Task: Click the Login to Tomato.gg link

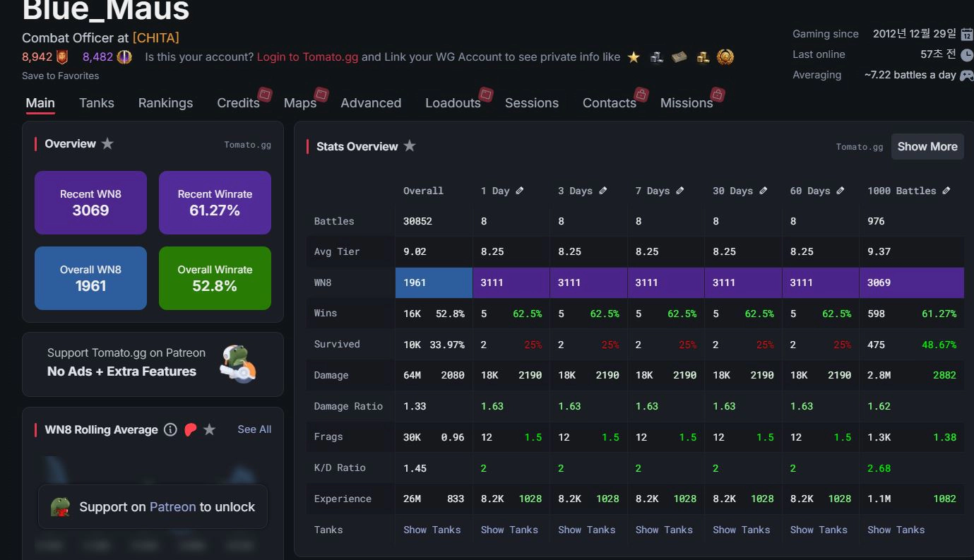Action: pos(307,57)
